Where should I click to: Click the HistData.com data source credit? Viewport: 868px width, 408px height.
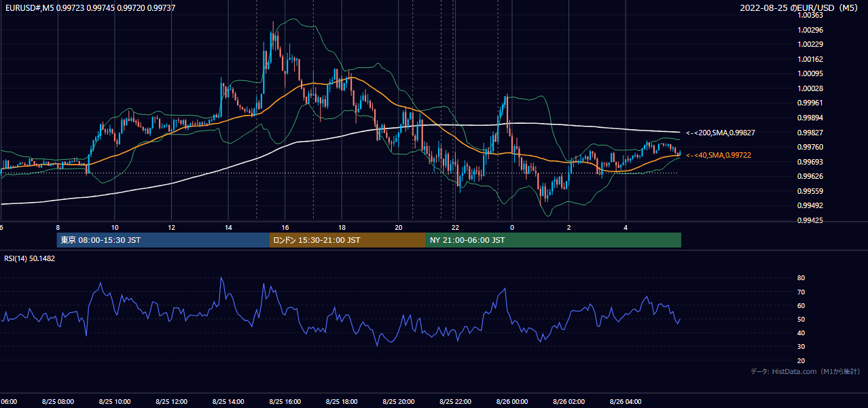(805, 371)
